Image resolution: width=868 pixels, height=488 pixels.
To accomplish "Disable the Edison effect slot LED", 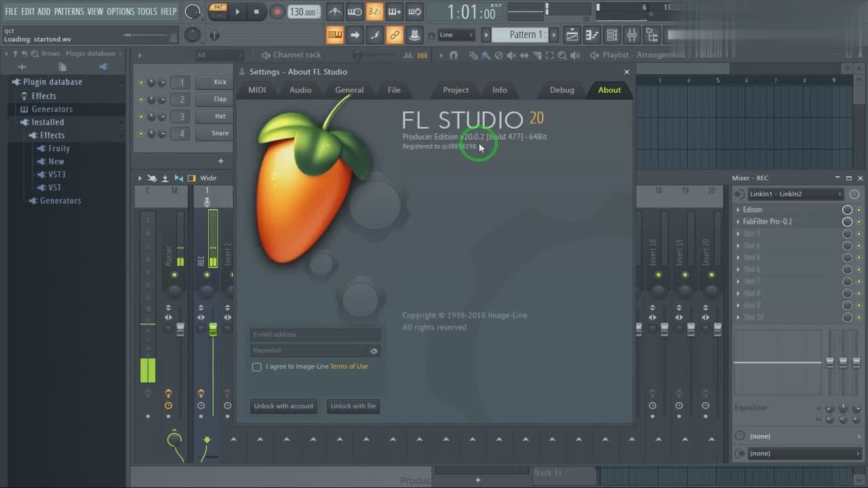I will point(859,210).
